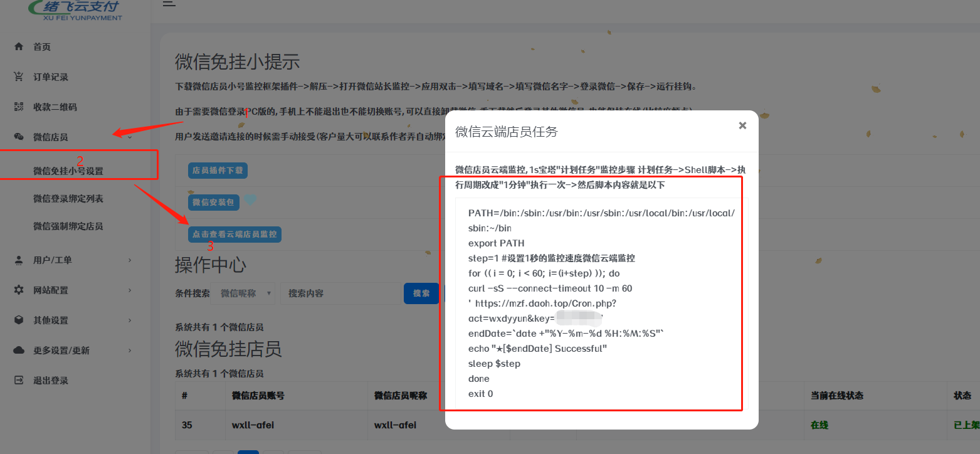Viewport: 980px width, 454px height.
Task: Open 微信登录绑定列表 menu item
Action: coord(68,199)
